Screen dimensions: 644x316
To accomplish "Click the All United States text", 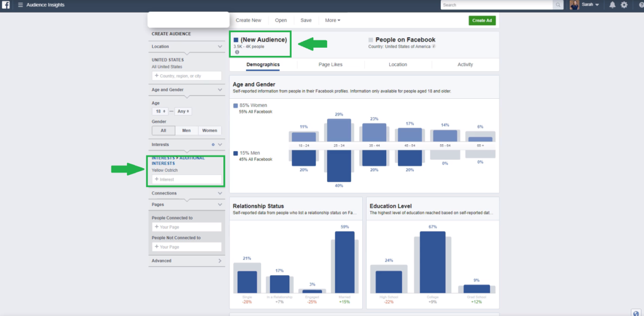I will pyautogui.click(x=167, y=67).
